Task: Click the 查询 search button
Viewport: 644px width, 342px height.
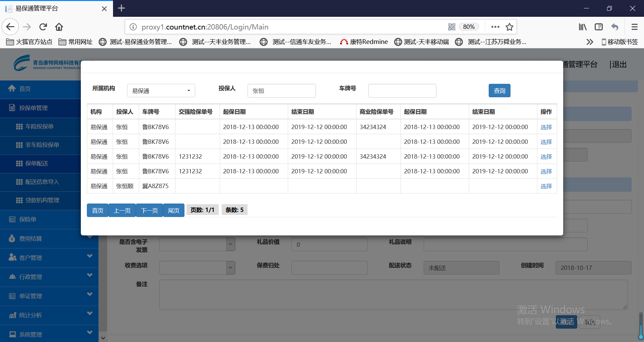Action: pyautogui.click(x=499, y=91)
